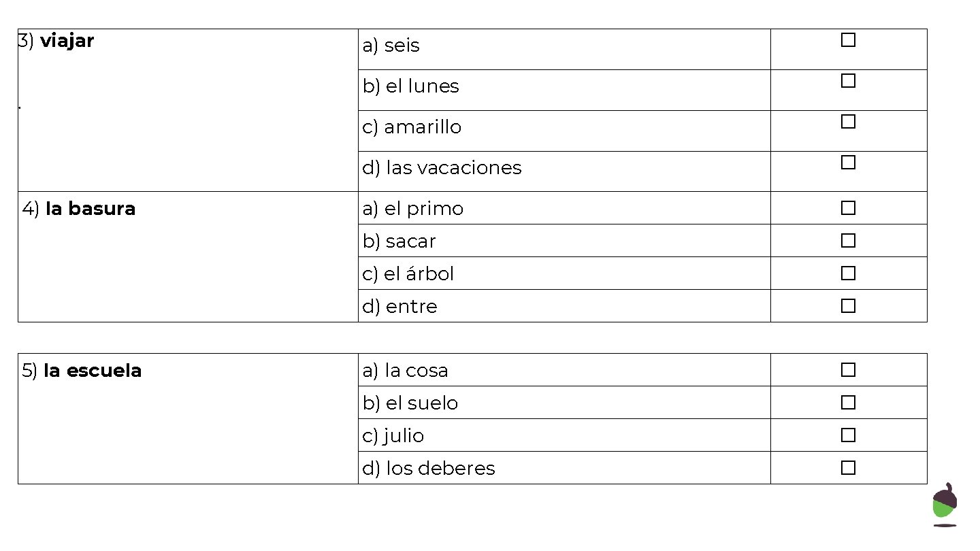Click the bold phrase 'la escuela'

(x=92, y=371)
